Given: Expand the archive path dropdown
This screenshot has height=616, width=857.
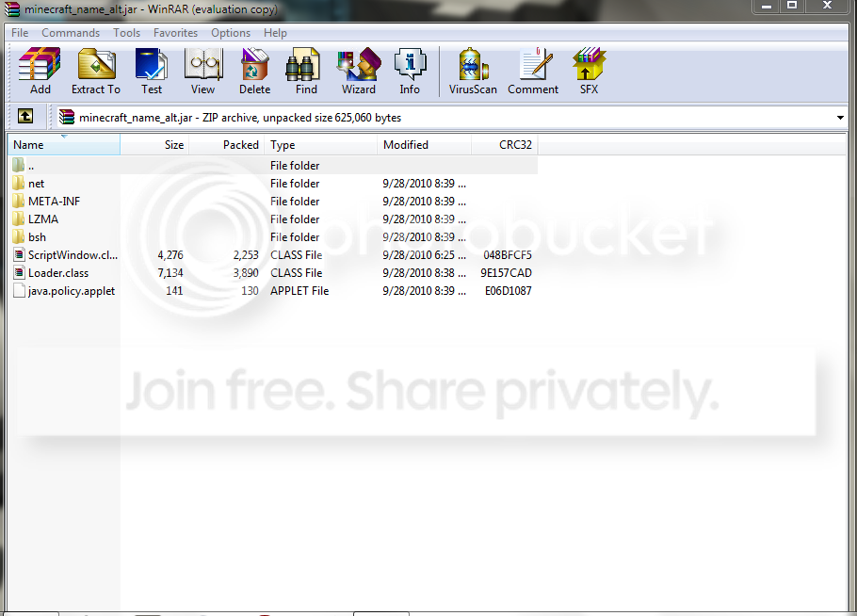Looking at the screenshot, I should point(840,118).
